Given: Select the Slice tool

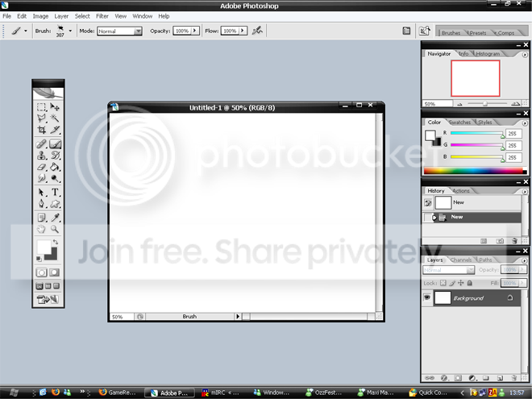Looking at the screenshot, I should [x=55, y=130].
